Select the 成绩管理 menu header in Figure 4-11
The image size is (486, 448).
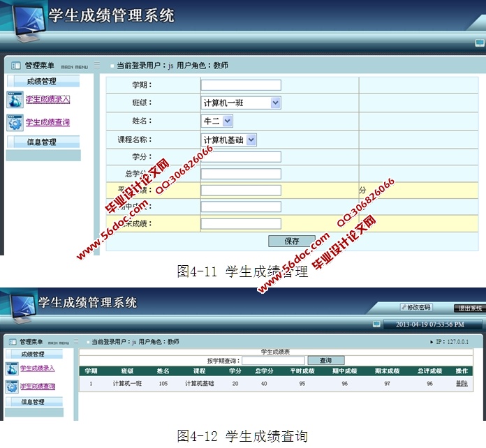[x=43, y=81]
